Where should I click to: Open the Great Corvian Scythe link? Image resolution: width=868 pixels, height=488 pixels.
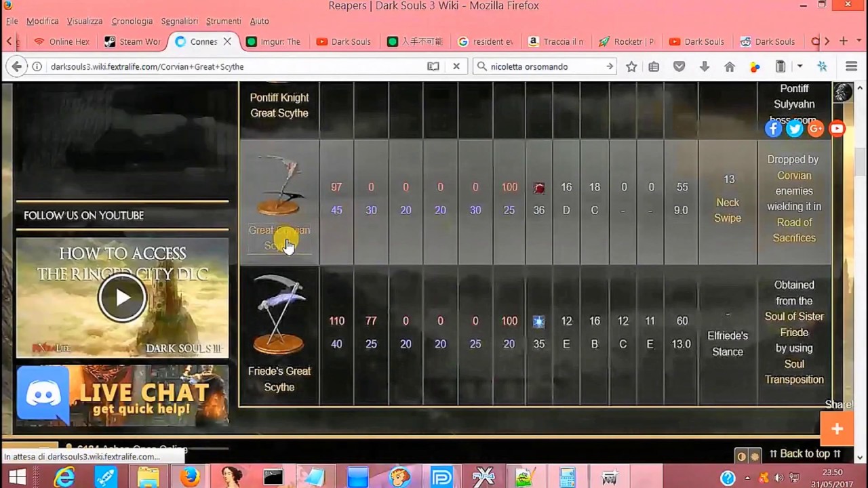279,238
